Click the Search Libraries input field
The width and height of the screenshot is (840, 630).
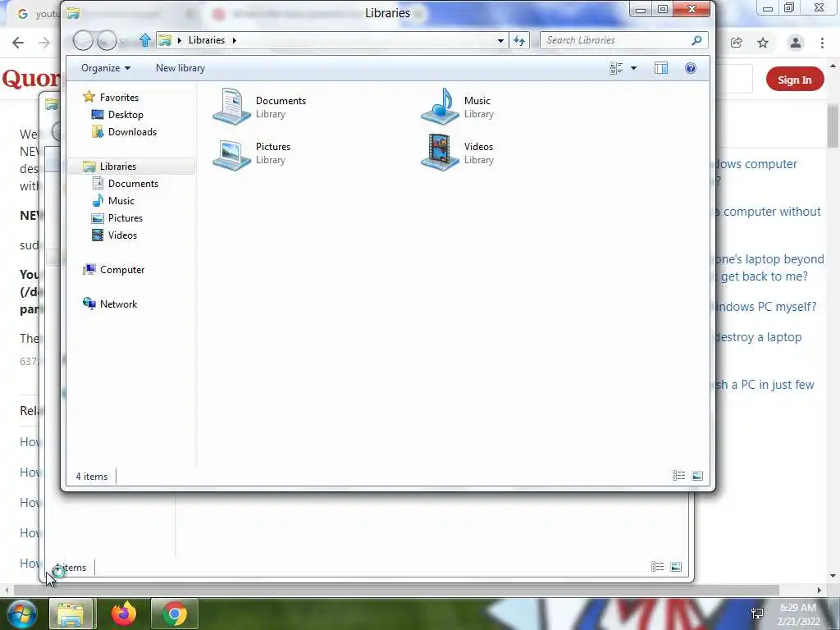click(614, 40)
